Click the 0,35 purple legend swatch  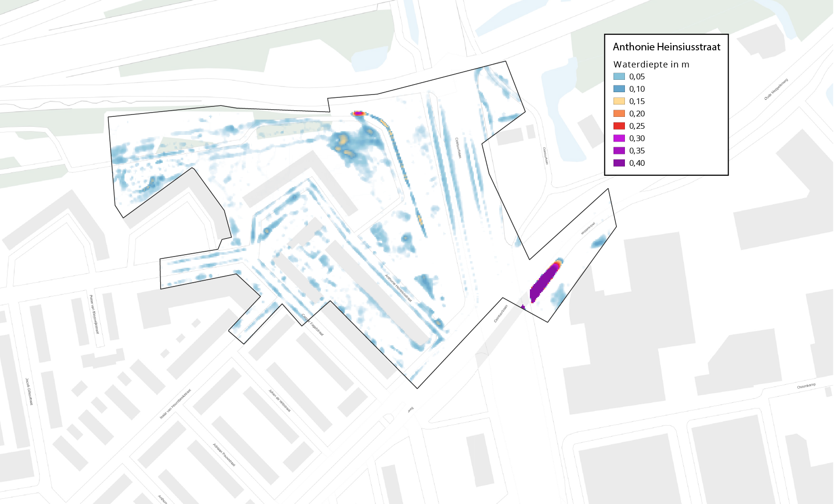[619, 151]
